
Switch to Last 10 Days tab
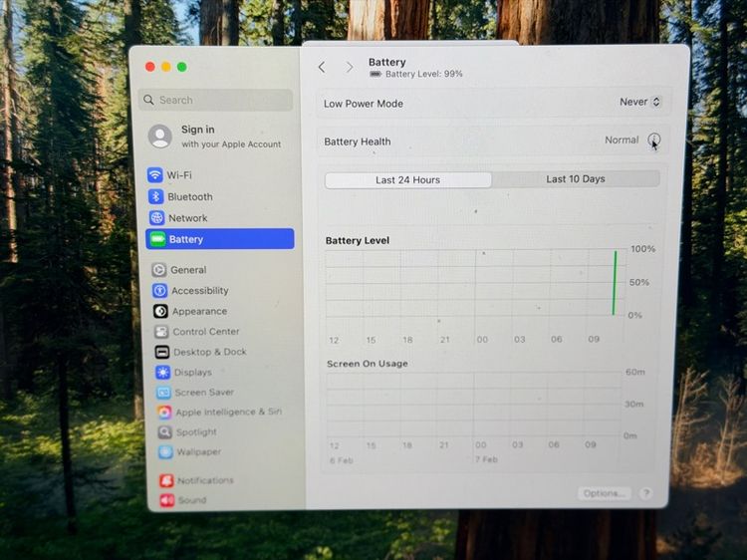point(575,179)
